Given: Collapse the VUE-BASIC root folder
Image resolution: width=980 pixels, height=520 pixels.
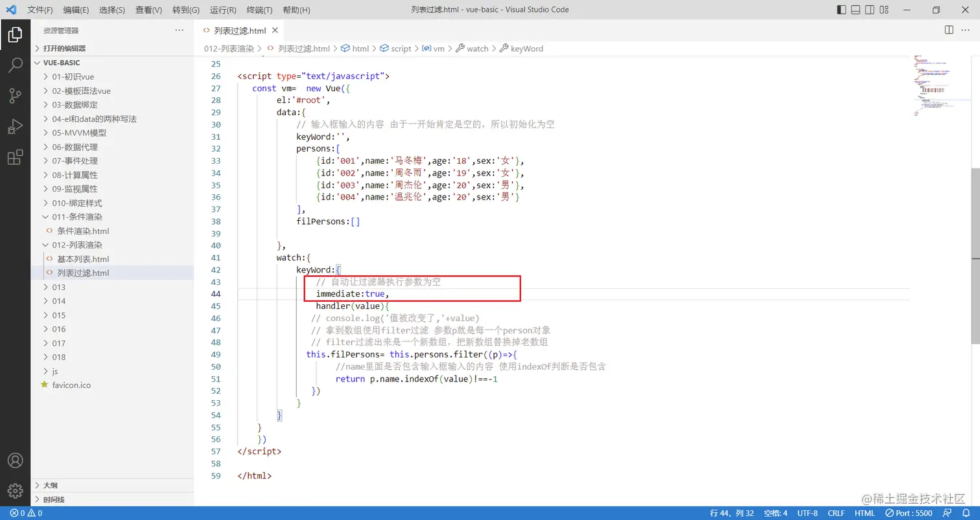Looking at the screenshot, I should coord(112,63).
